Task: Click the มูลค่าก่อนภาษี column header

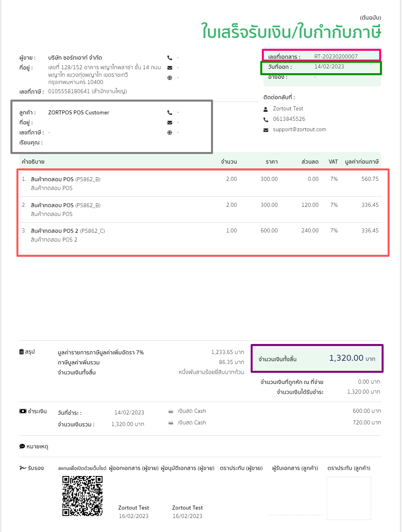Action: (362, 162)
